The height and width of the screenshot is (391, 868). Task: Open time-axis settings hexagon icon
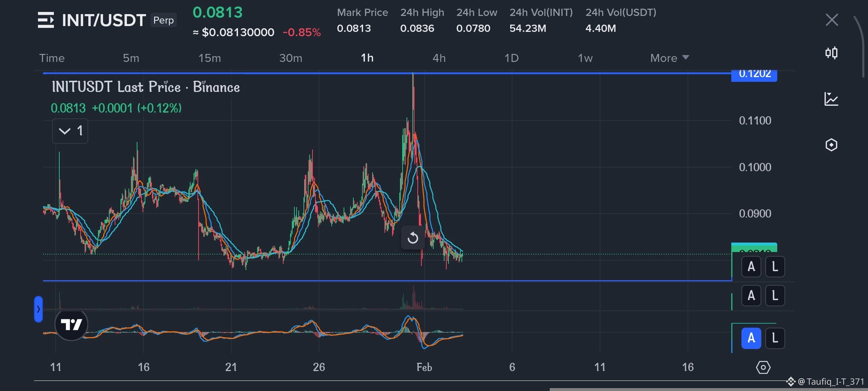[x=763, y=367]
